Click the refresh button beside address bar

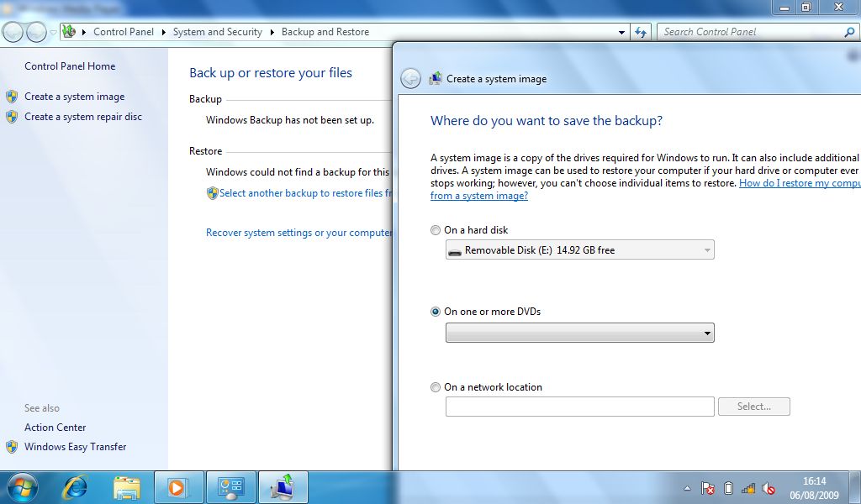(x=640, y=33)
